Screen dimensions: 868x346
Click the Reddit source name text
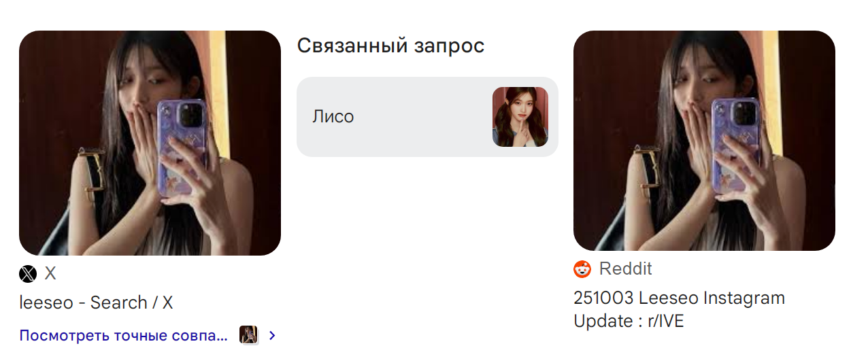tap(625, 269)
